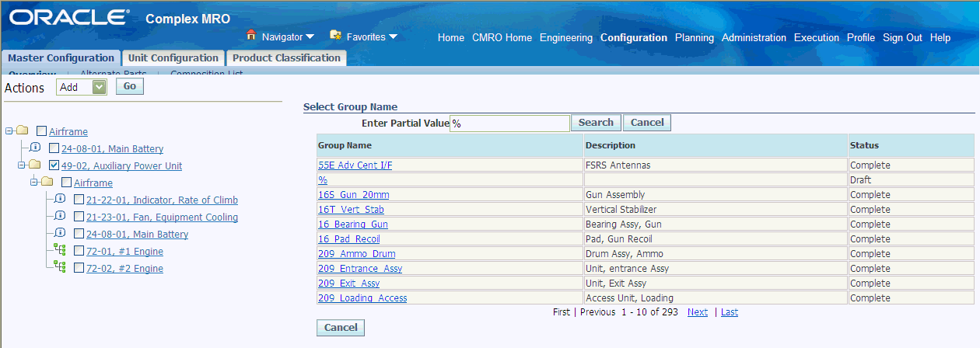Open the Profile menu item
Screen dimensions: 980x348
pos(861,37)
